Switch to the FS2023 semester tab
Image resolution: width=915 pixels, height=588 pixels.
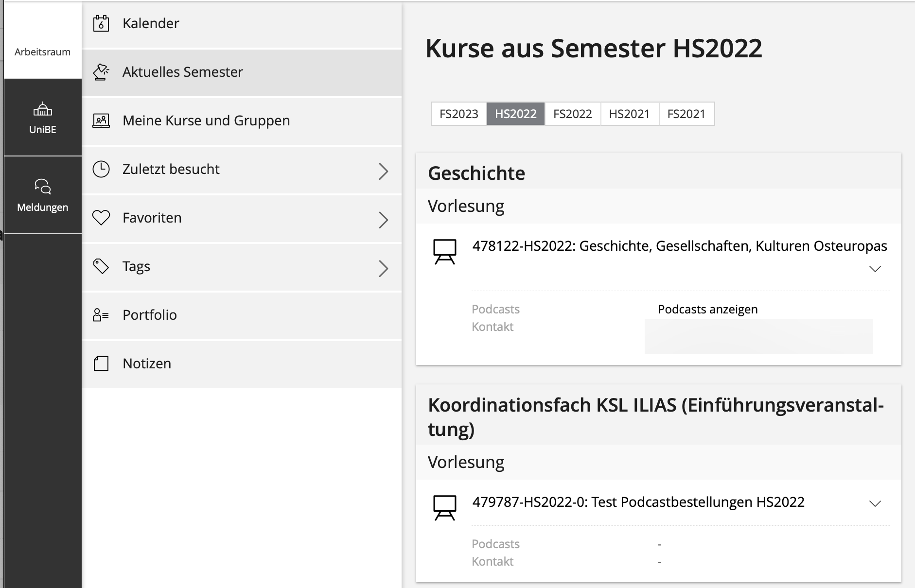[458, 114]
